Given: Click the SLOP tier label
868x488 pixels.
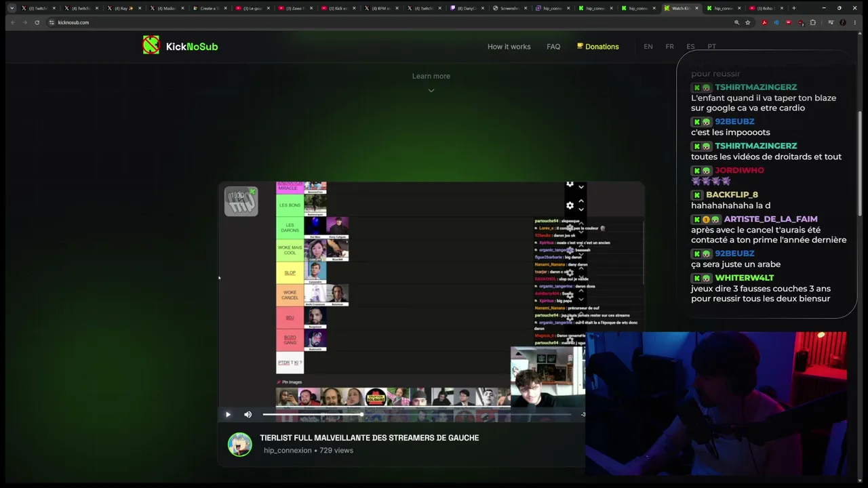Looking at the screenshot, I should (290, 272).
